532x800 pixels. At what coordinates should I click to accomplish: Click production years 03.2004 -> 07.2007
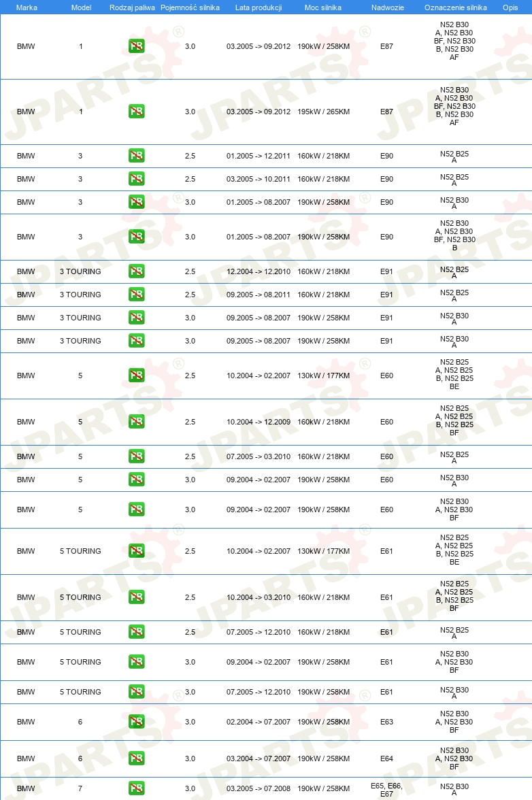(x=259, y=758)
